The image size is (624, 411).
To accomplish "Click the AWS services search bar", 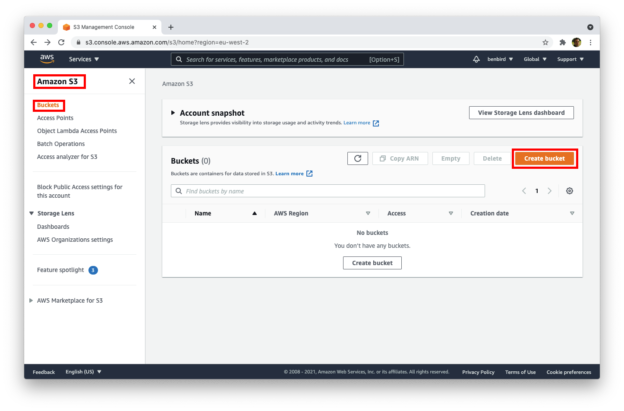I will tap(287, 59).
